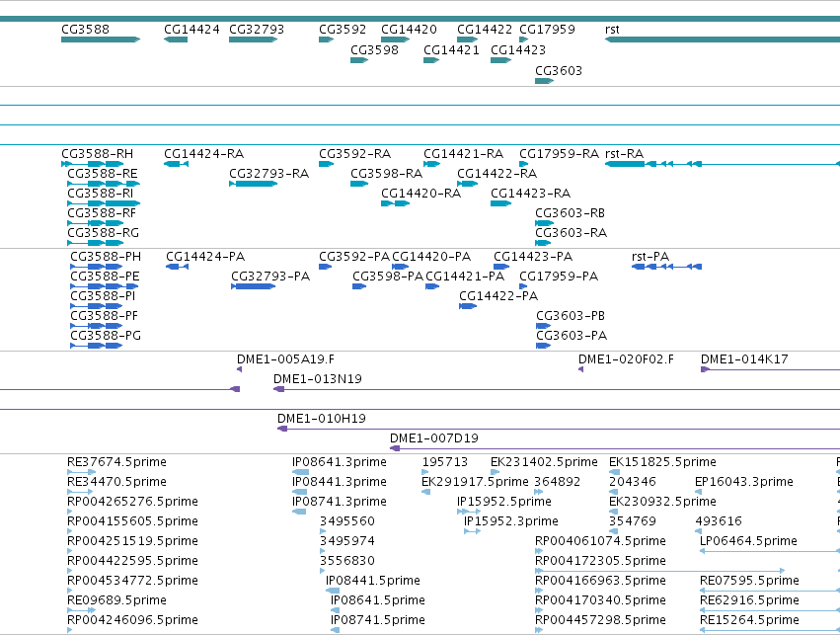
Task: Select BAC clone DME1-005A19.F
Action: point(240,369)
